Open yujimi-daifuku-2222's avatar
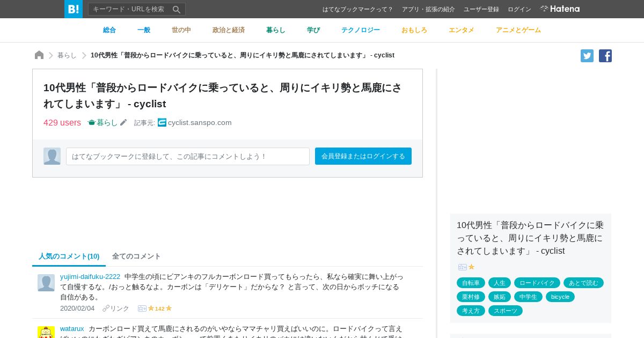Viewport: 644px width, 338px height. (46, 283)
